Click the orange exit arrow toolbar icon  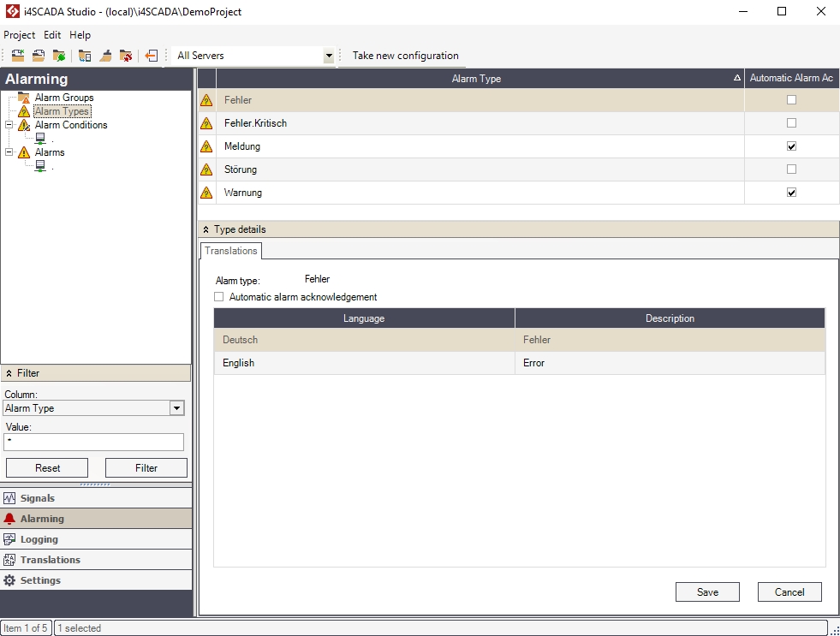[152, 56]
